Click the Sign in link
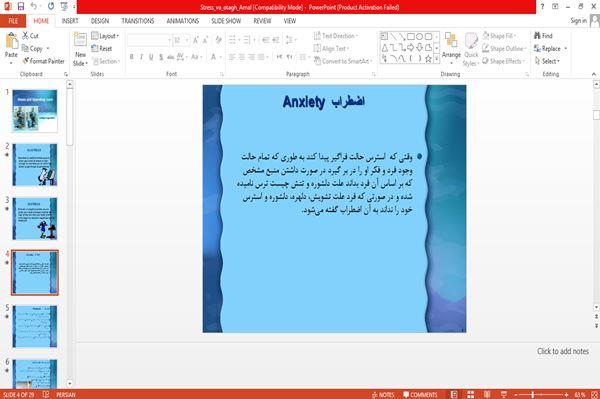This screenshot has height=399, width=600. (578, 20)
